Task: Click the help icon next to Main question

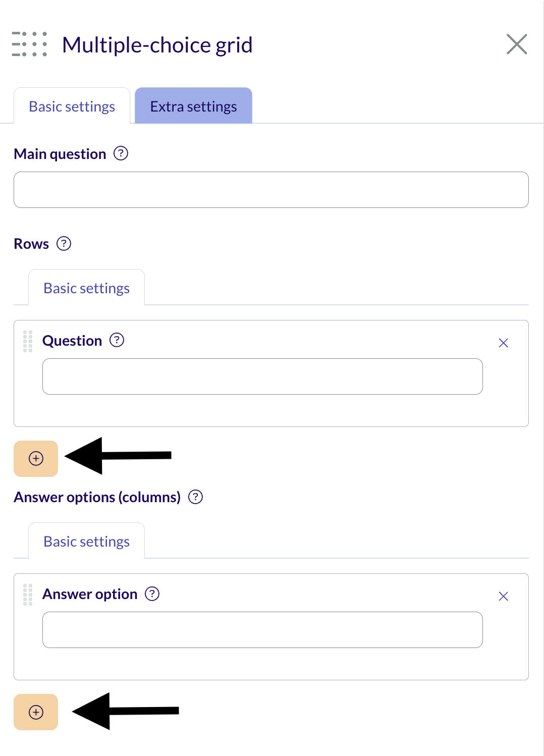Action: 121,153
